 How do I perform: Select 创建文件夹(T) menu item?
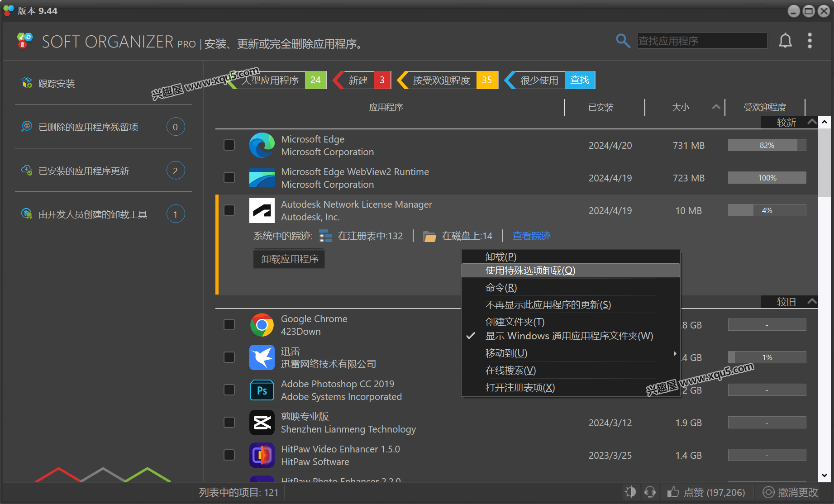point(571,322)
